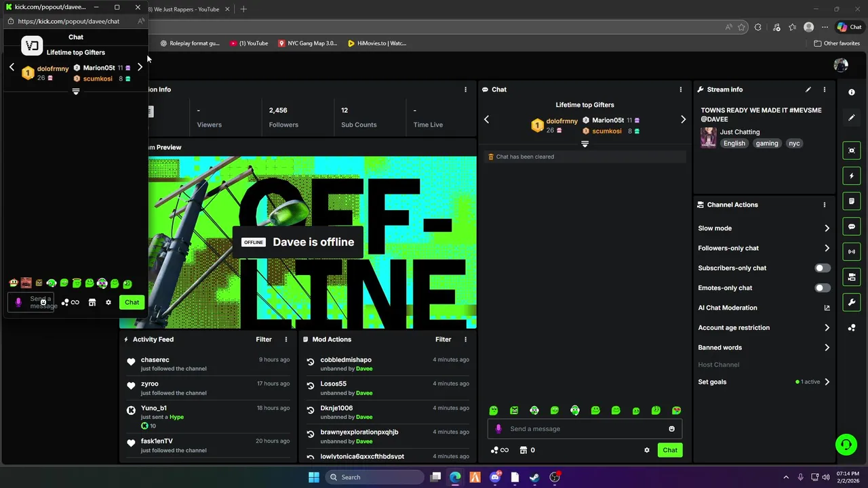Click the microphone icon in dashboard chat input
This screenshot has width=868, height=488.
tap(498, 429)
